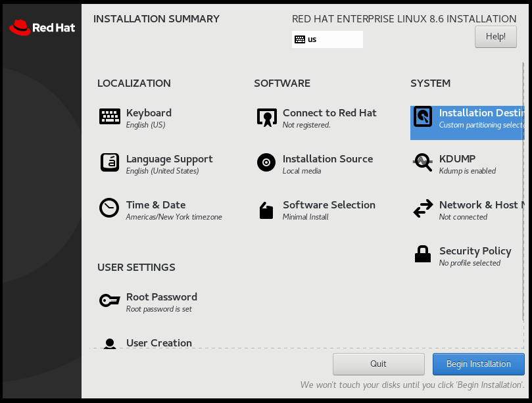Click the Installation Destination disk icon
532x403 pixels.
pyautogui.click(x=423, y=117)
